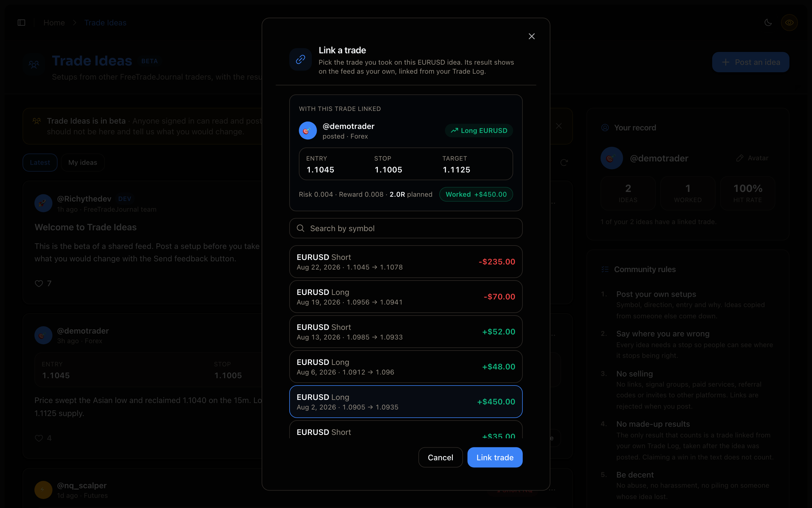Select the EURUSD Short trade from Aug 13, 2026

coord(406,332)
